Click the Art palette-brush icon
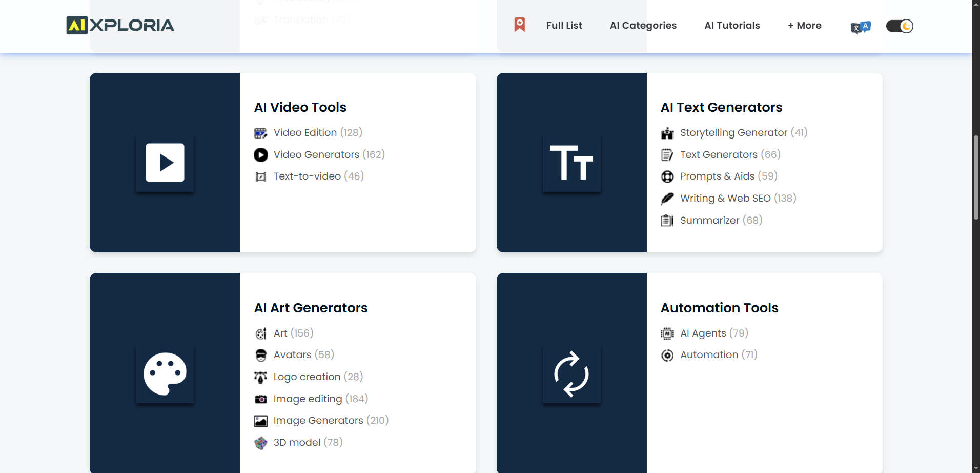Image resolution: width=980 pixels, height=473 pixels. point(261,333)
